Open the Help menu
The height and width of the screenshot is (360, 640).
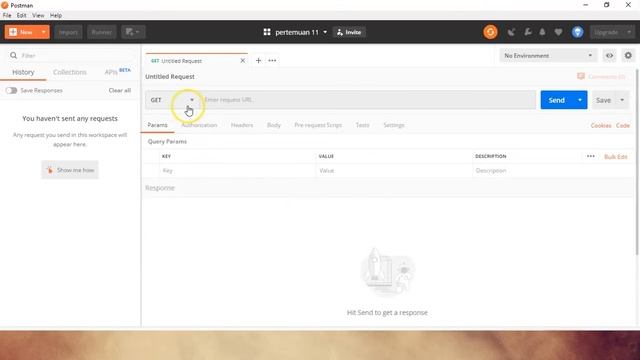56,16
